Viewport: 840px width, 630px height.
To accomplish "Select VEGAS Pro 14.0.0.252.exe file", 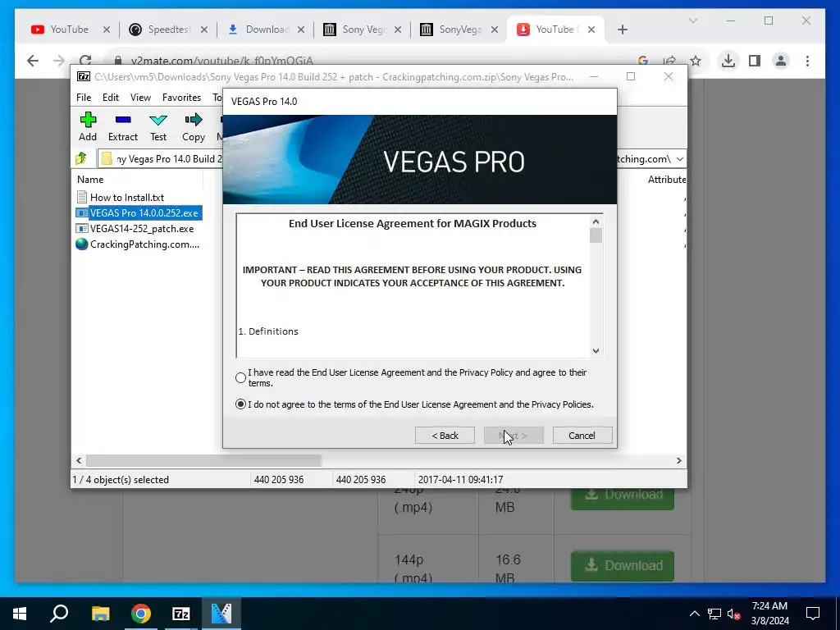I will coord(139,212).
